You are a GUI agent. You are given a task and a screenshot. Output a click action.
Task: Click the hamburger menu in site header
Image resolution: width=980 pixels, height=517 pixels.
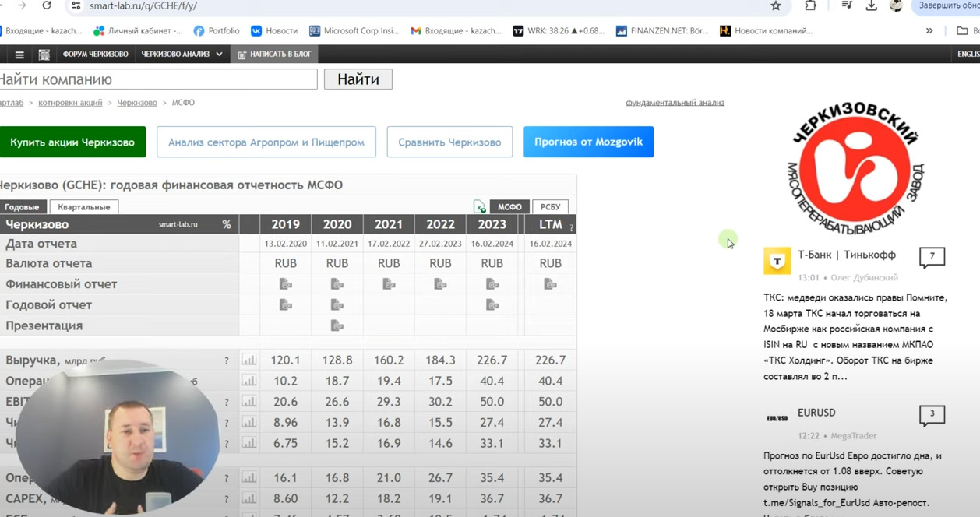point(19,55)
